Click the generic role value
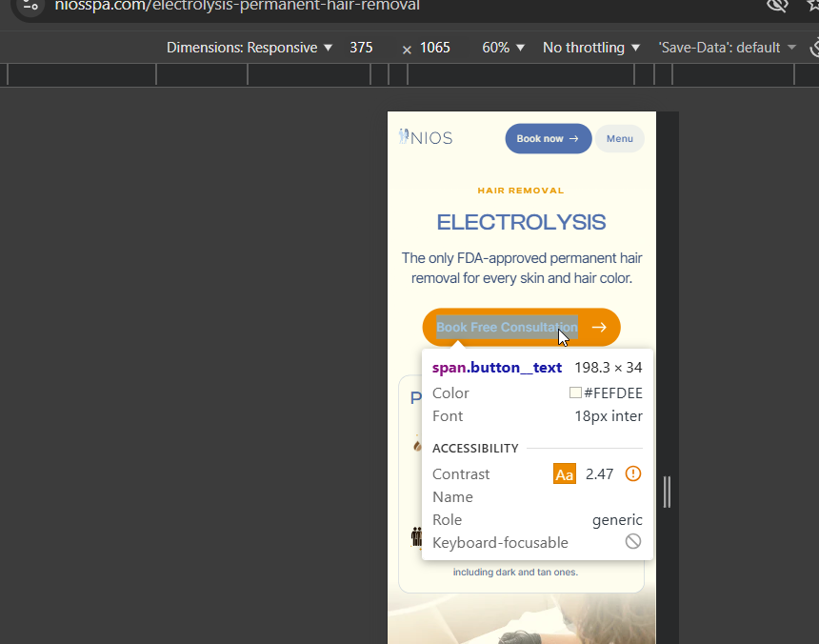Screen dimensions: 819x644 click(617, 520)
